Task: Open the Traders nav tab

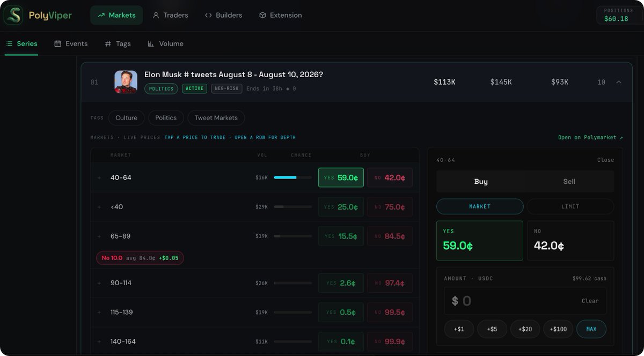Action: (x=170, y=15)
